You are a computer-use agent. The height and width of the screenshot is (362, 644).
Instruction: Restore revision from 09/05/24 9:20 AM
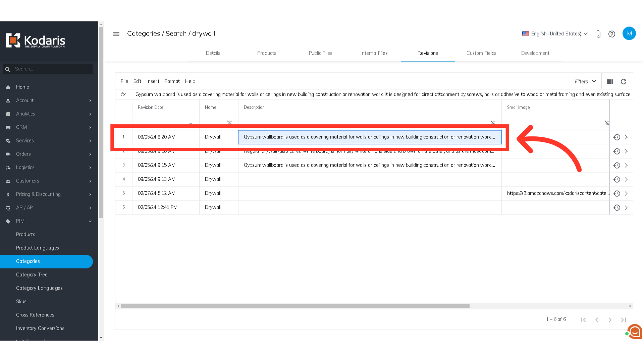[x=616, y=137]
